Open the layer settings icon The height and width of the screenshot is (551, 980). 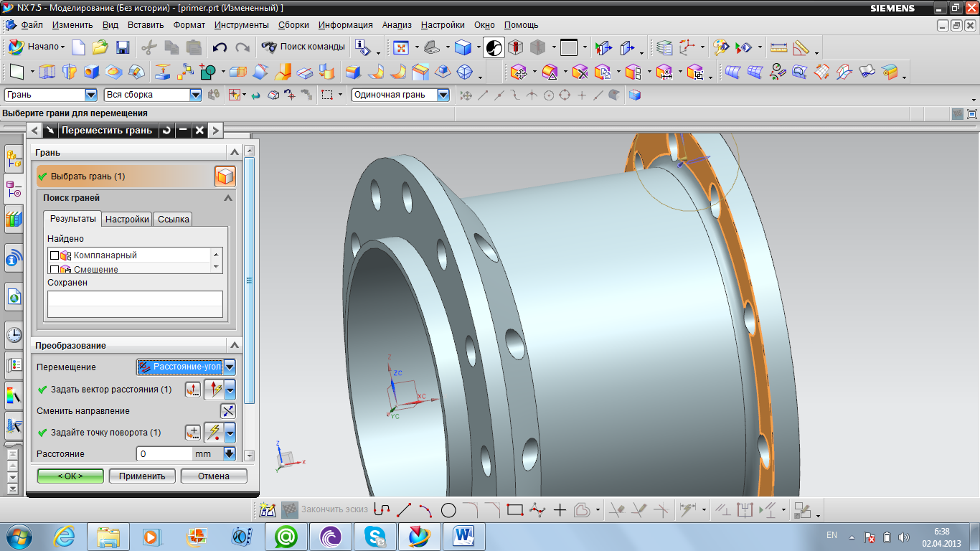click(665, 47)
